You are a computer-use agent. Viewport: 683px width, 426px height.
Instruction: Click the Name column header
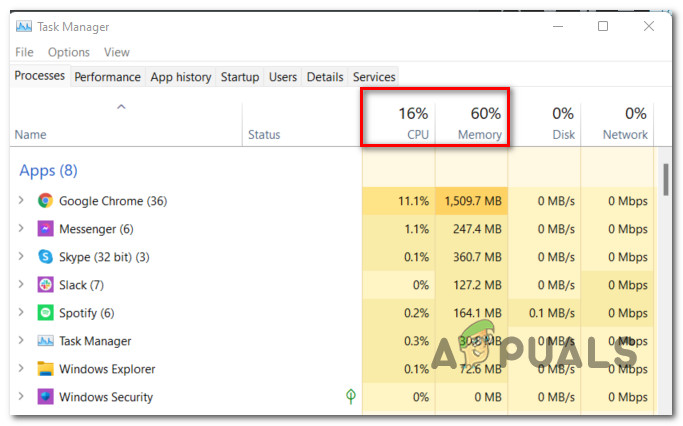[x=30, y=135]
